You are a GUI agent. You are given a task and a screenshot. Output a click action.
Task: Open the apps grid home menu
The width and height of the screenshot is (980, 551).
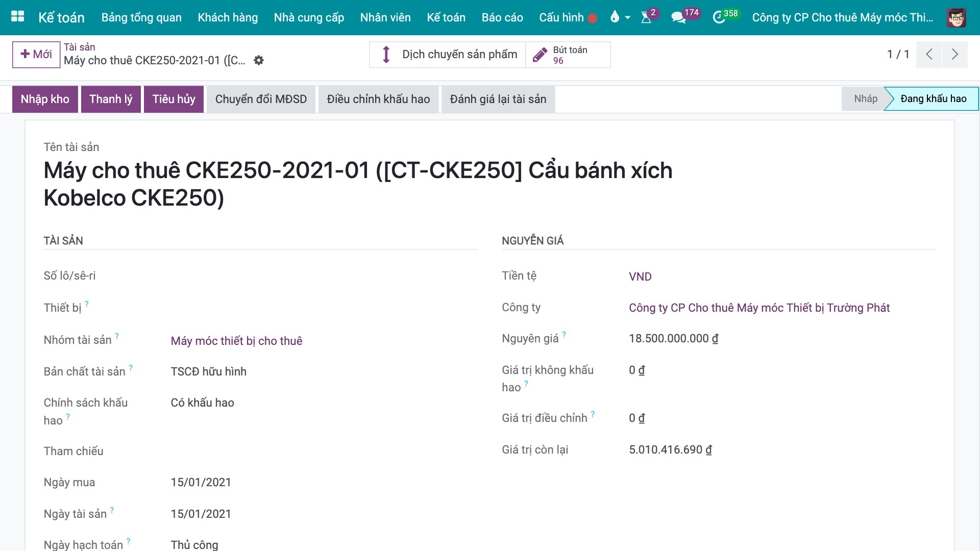pos(18,17)
